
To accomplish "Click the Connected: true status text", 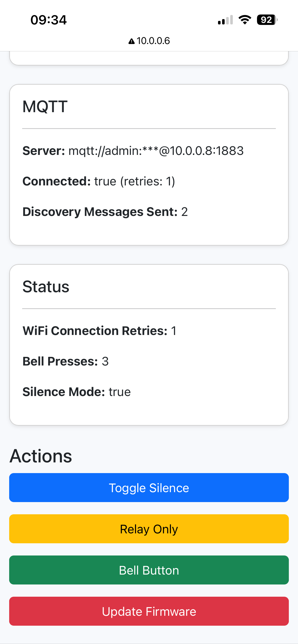I will pos(99,181).
